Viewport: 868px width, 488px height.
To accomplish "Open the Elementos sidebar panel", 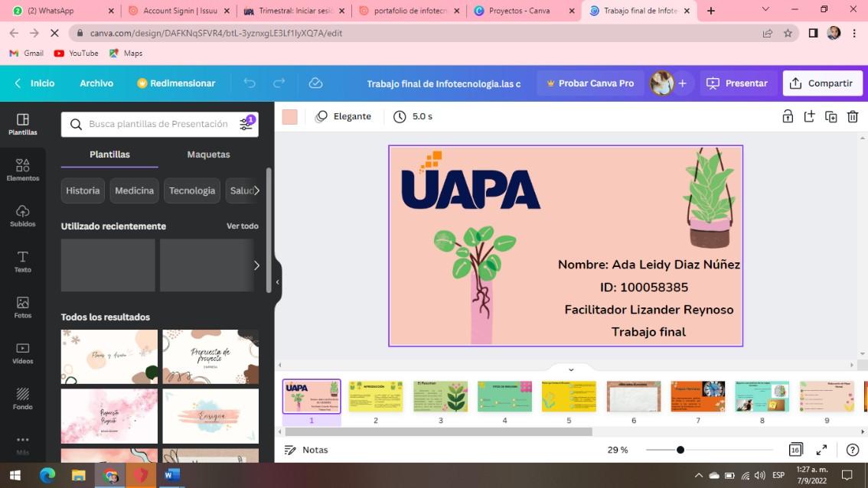I will pos(23,170).
